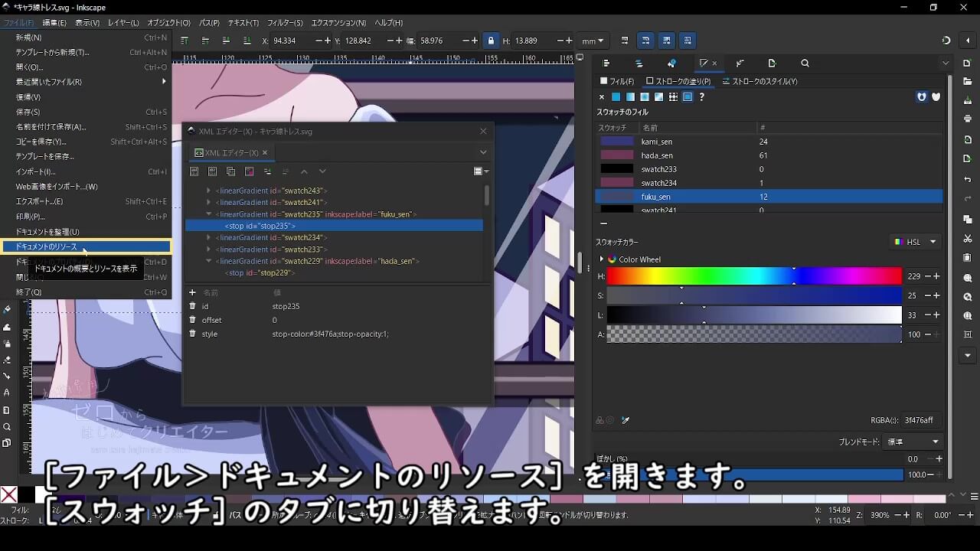
Task: Open HSL color mode dropdown
Action: 916,242
